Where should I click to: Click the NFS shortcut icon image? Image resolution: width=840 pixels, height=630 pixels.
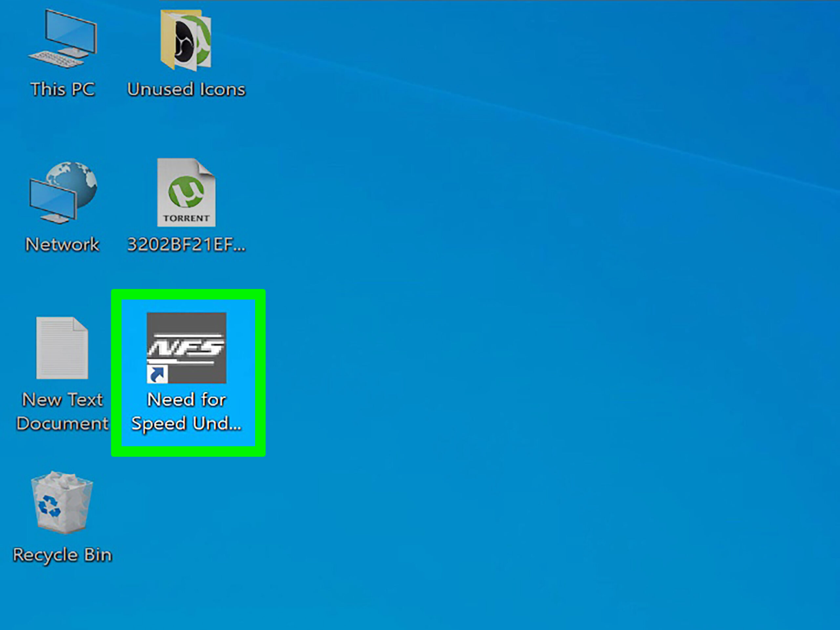coord(186,347)
